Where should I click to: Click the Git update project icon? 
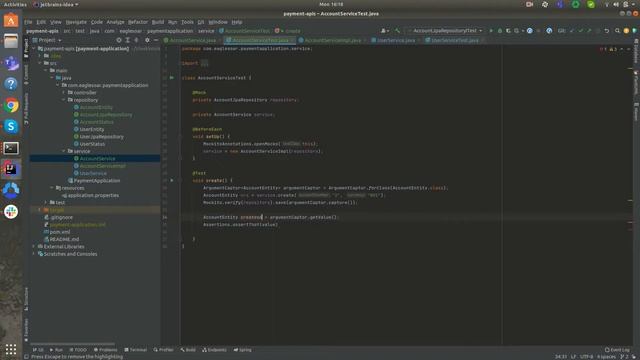coord(572,31)
